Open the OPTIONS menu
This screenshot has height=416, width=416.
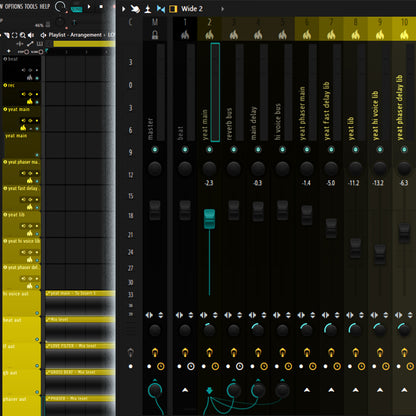[x=14, y=6]
